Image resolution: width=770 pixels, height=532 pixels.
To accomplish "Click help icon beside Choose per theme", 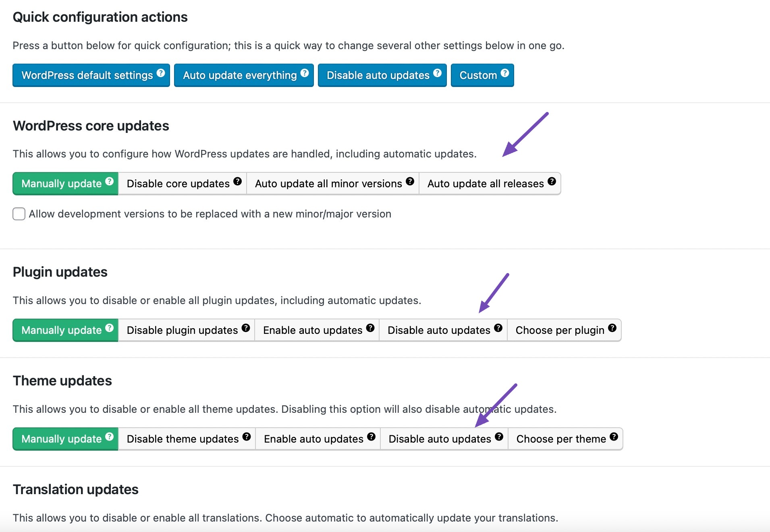I will point(614,437).
